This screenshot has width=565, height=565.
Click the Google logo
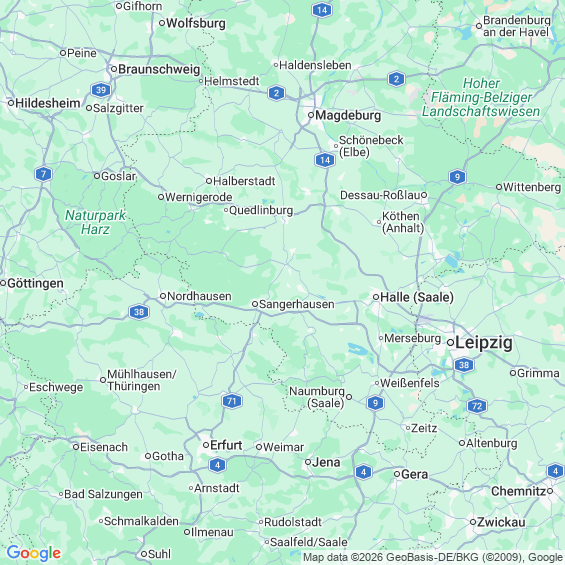click(x=34, y=553)
